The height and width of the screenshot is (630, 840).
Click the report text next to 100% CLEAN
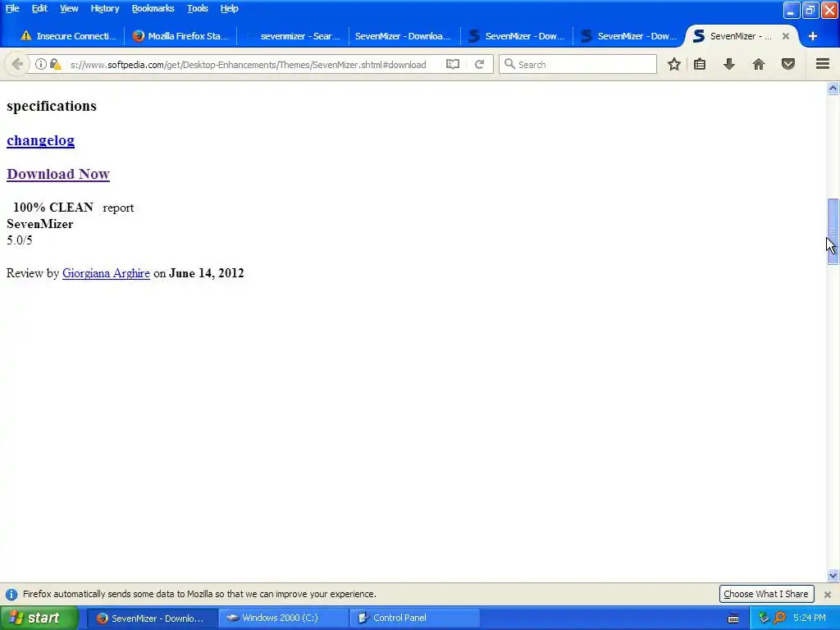tap(118, 208)
